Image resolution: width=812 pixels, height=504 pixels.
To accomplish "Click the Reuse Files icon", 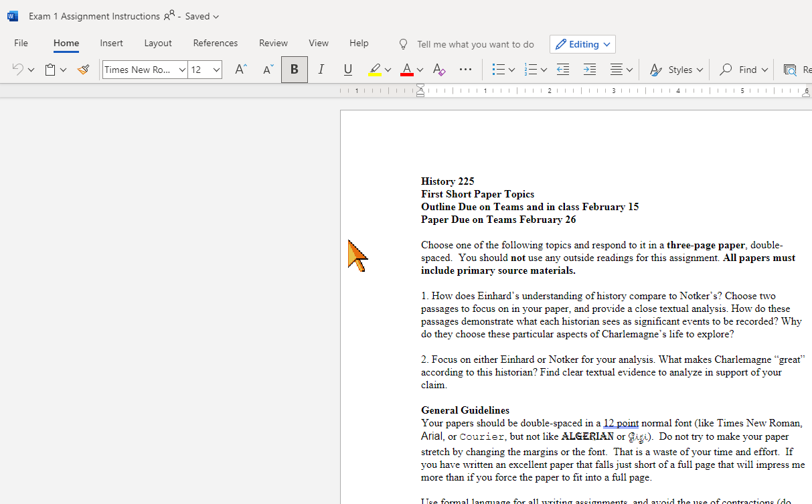I will (x=791, y=70).
